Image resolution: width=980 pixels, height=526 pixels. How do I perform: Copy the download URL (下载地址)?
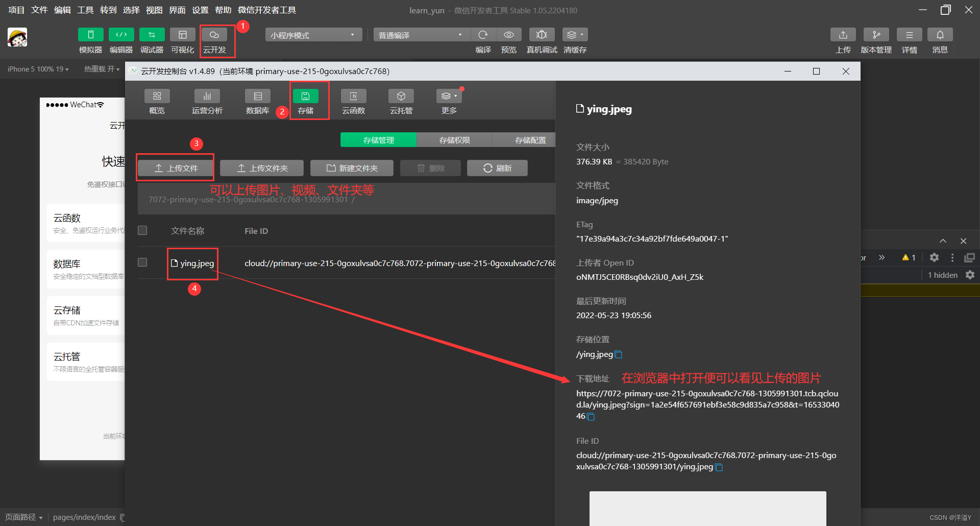(591, 417)
